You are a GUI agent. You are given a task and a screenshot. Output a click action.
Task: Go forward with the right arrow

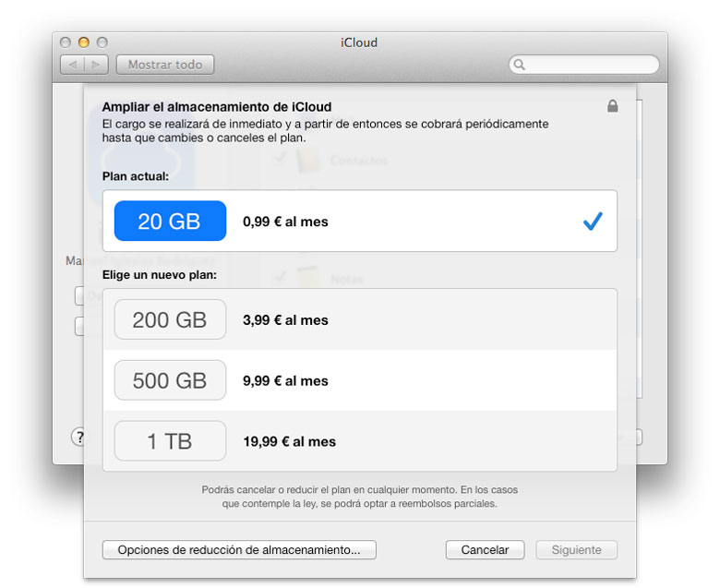click(96, 65)
